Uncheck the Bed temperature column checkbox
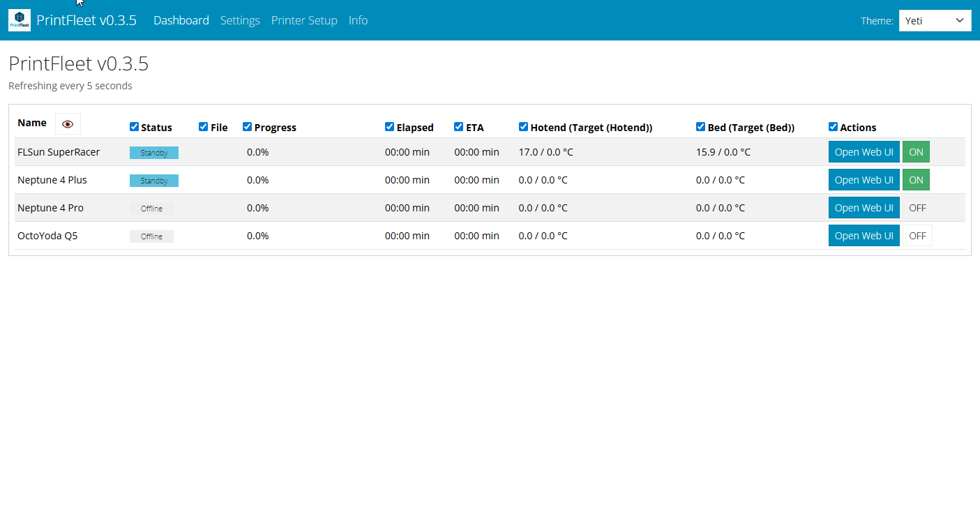Image resolution: width=980 pixels, height=512 pixels. [701, 127]
